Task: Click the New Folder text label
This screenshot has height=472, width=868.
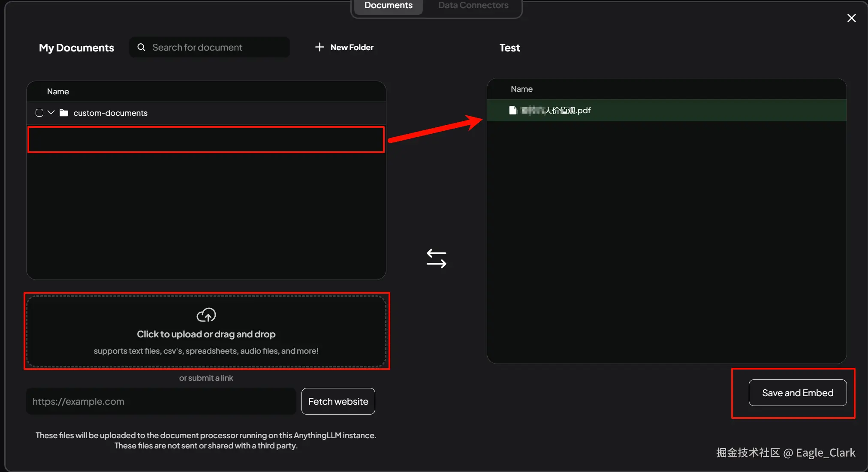Action: tap(352, 47)
